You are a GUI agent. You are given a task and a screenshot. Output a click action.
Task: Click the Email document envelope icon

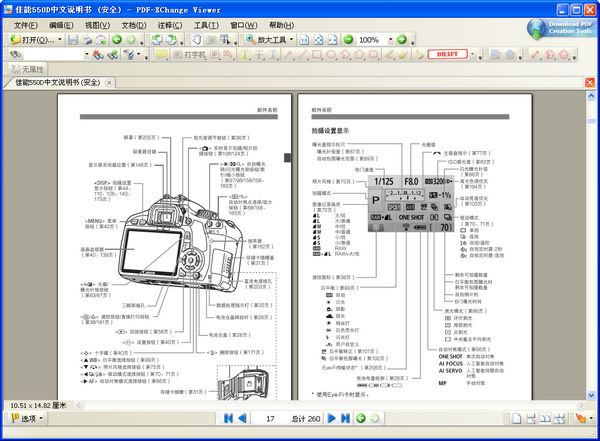(101, 40)
